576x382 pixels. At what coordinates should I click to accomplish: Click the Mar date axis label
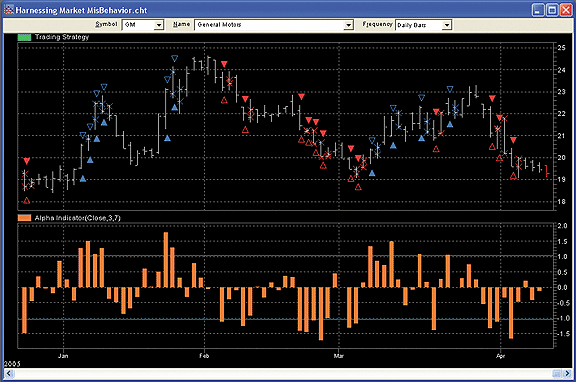pyautogui.click(x=338, y=356)
